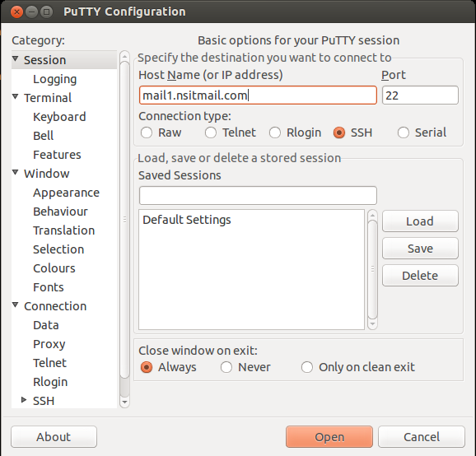Select the Raw connection type

click(x=147, y=133)
